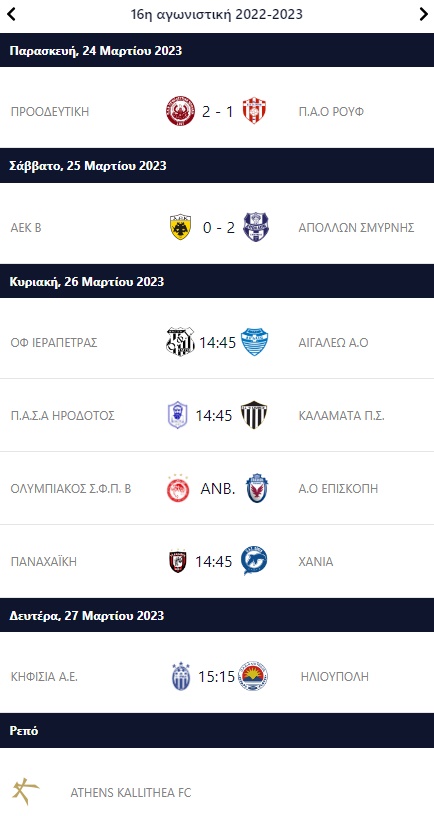Click the AEK B yellow eagle crest
The height and width of the screenshot is (816, 434).
pos(181,227)
